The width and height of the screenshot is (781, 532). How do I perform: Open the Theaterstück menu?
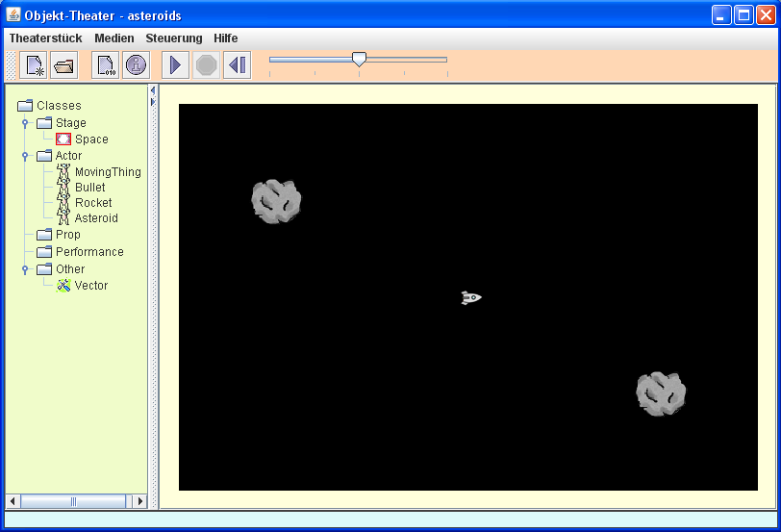click(x=45, y=38)
